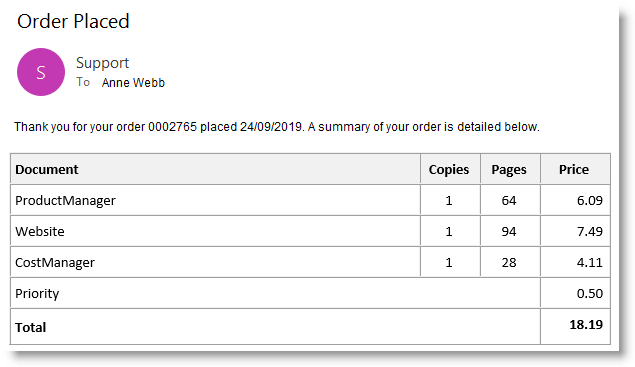
Task: Select the Document column header
Action: [47, 169]
